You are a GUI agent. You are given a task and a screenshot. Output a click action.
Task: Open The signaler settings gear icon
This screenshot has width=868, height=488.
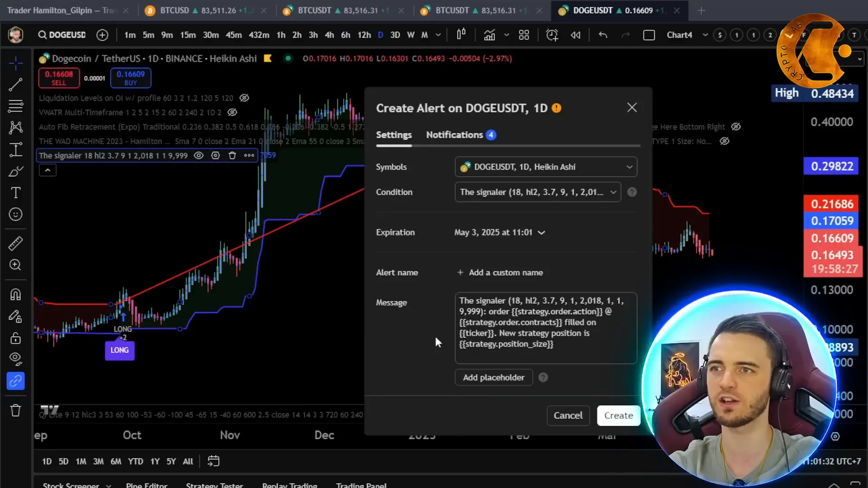coord(216,155)
